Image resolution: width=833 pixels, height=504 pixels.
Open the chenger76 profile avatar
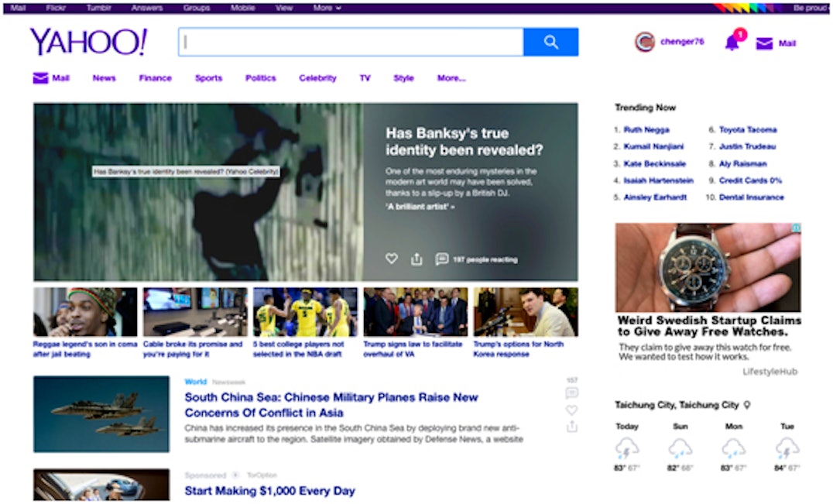click(x=644, y=42)
